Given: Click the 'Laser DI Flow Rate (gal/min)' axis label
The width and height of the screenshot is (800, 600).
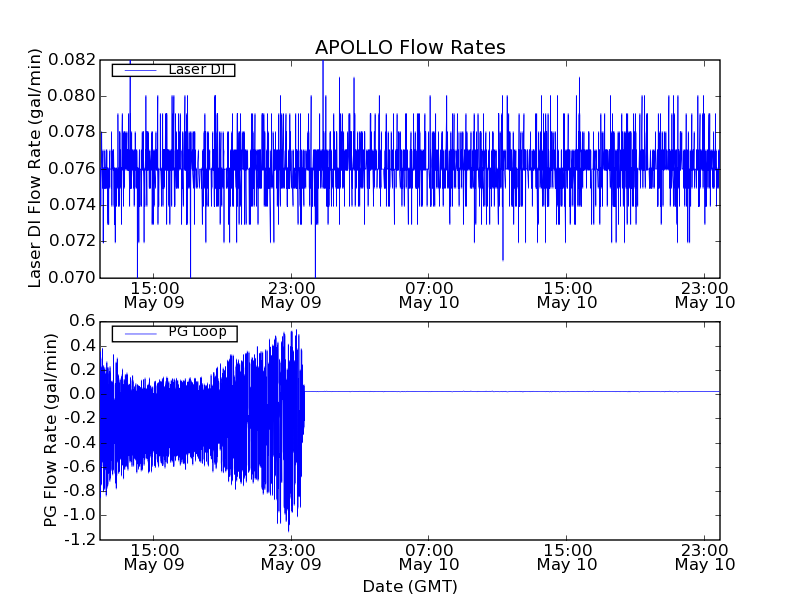Looking at the screenshot, I should tap(34, 168).
